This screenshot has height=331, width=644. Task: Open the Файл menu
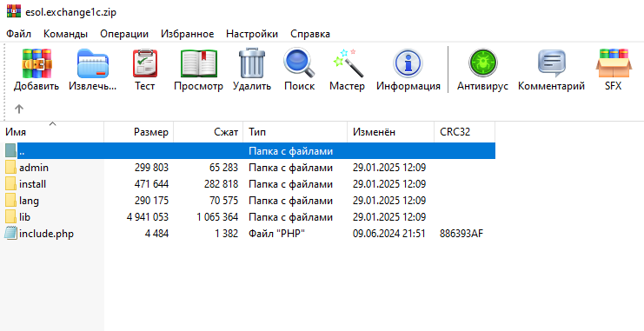pyautogui.click(x=18, y=34)
